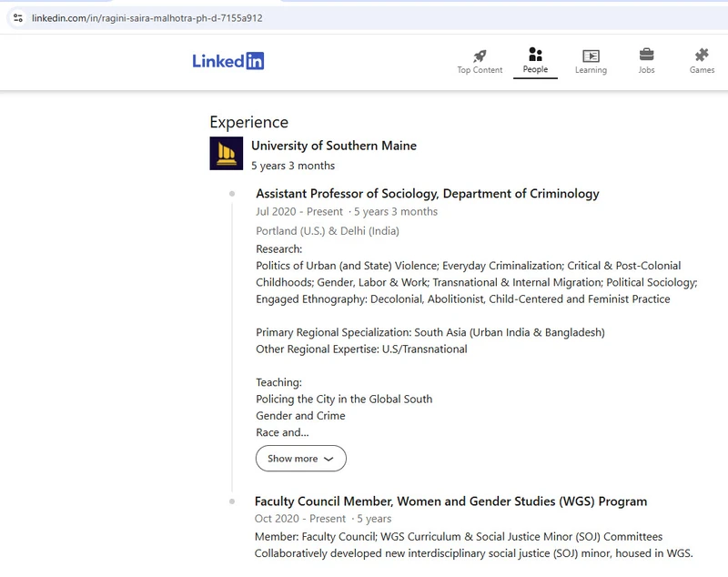
Task: Open the Games puzzle icon
Action: pyautogui.click(x=702, y=56)
